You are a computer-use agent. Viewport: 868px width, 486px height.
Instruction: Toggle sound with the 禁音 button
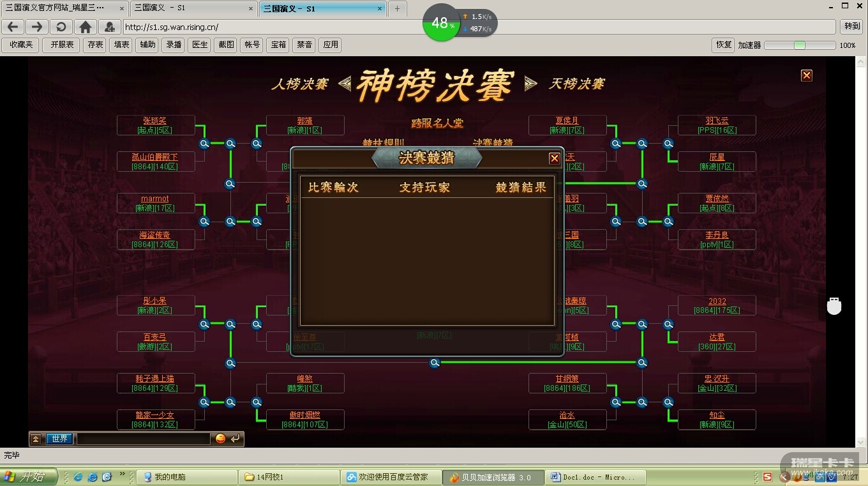point(304,45)
